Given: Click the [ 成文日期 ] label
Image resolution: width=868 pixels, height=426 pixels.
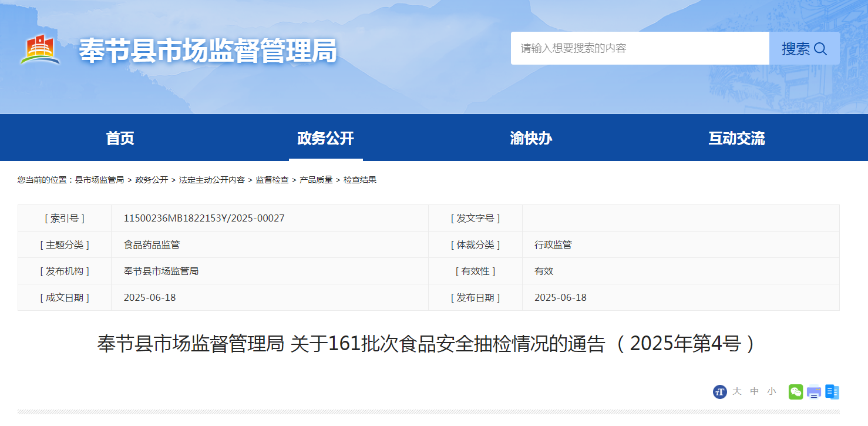Looking at the screenshot, I should 65,297.
